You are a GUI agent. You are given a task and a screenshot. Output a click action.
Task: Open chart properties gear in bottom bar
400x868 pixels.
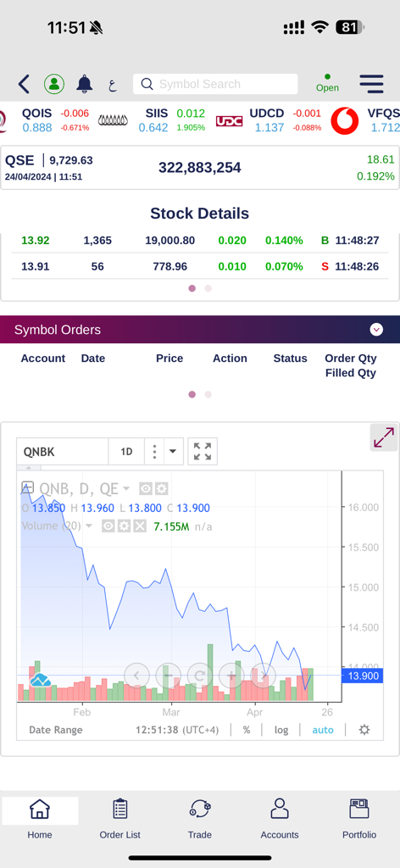[x=364, y=730]
